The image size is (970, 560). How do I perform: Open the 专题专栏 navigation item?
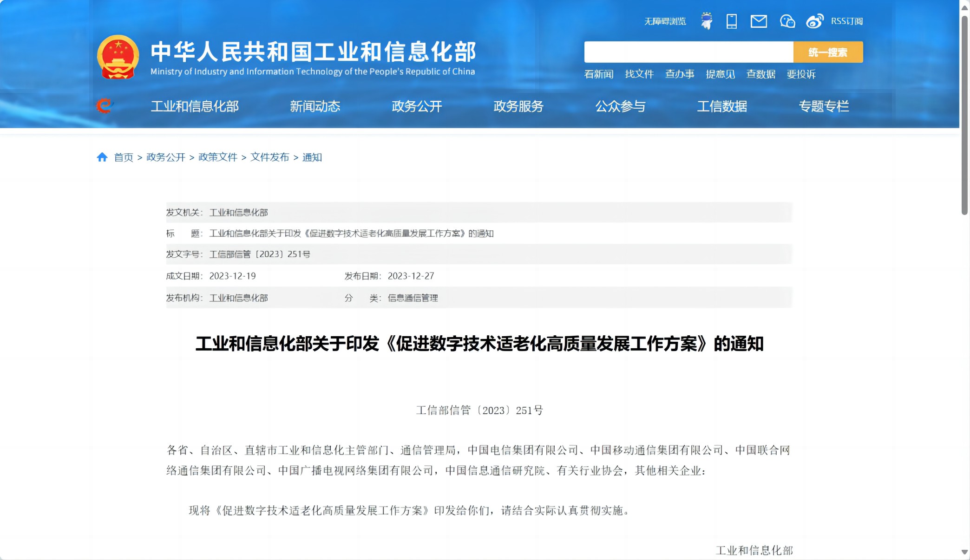tap(824, 106)
